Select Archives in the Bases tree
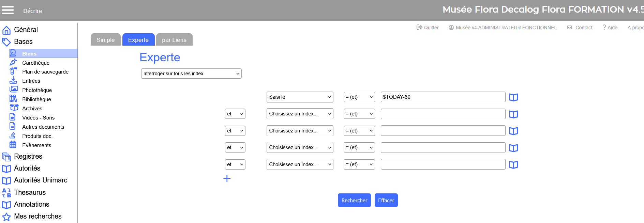Image resolution: width=644 pixels, height=223 pixels. point(32,109)
